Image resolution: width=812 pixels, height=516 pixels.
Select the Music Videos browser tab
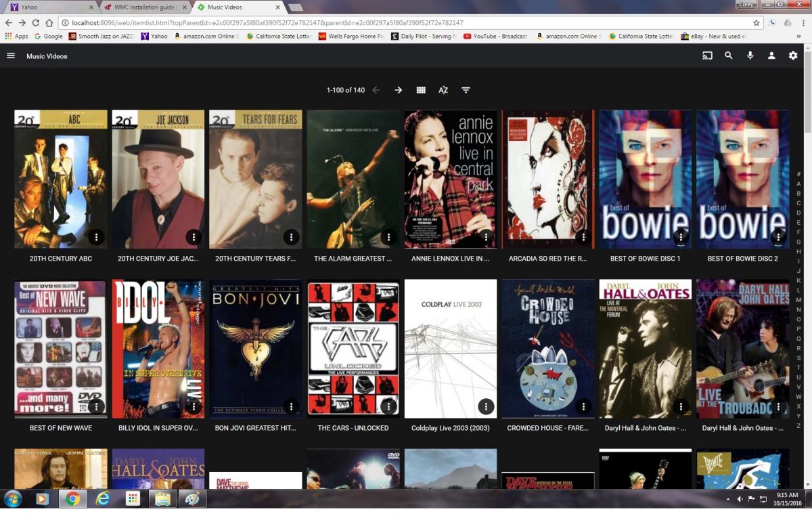pyautogui.click(x=237, y=7)
